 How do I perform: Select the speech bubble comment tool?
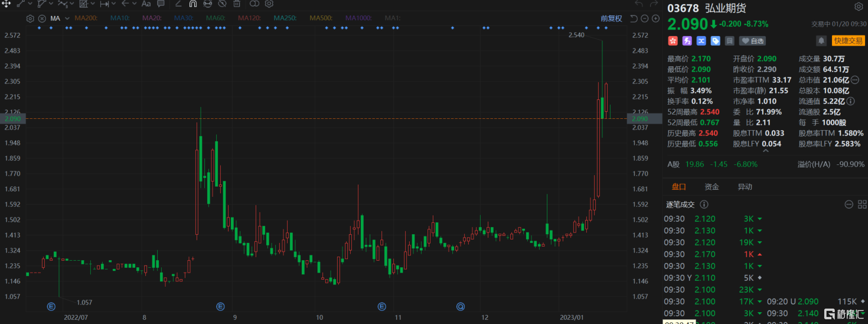point(161,4)
